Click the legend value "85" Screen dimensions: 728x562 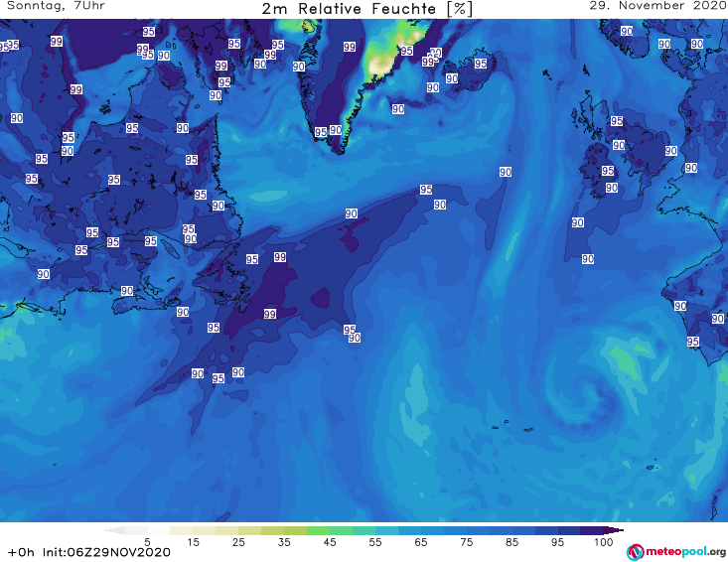511,541
